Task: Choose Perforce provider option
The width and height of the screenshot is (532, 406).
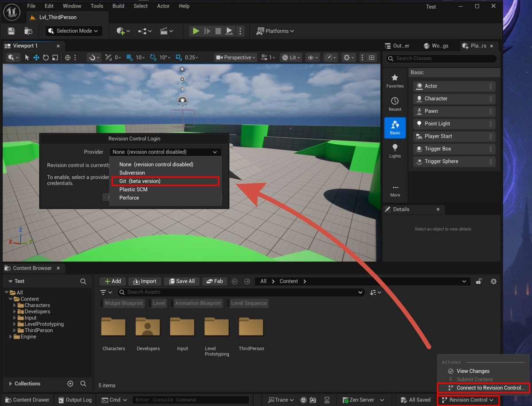Action: point(165,198)
